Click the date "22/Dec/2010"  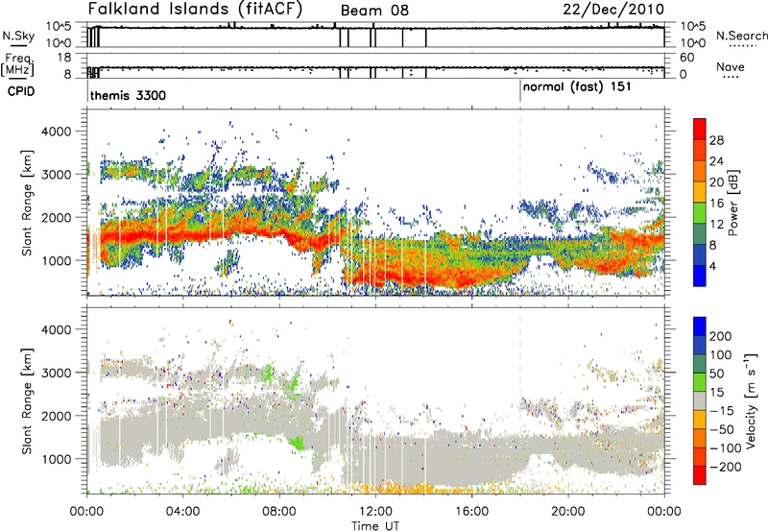point(613,10)
